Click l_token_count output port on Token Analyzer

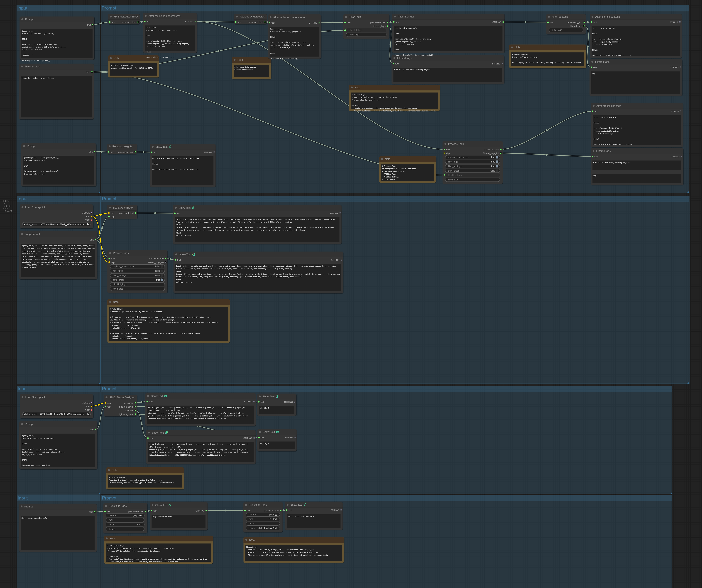pyautogui.click(x=135, y=414)
